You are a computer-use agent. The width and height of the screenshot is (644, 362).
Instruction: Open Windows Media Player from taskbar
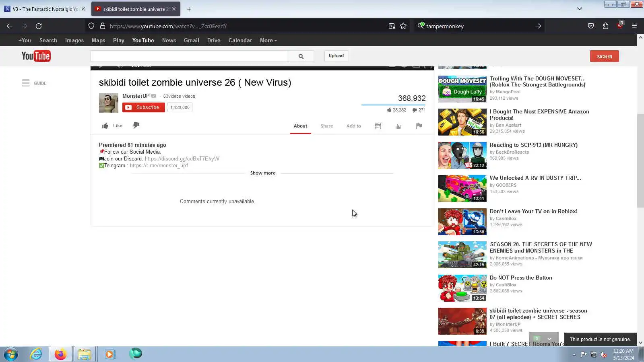[x=109, y=354]
